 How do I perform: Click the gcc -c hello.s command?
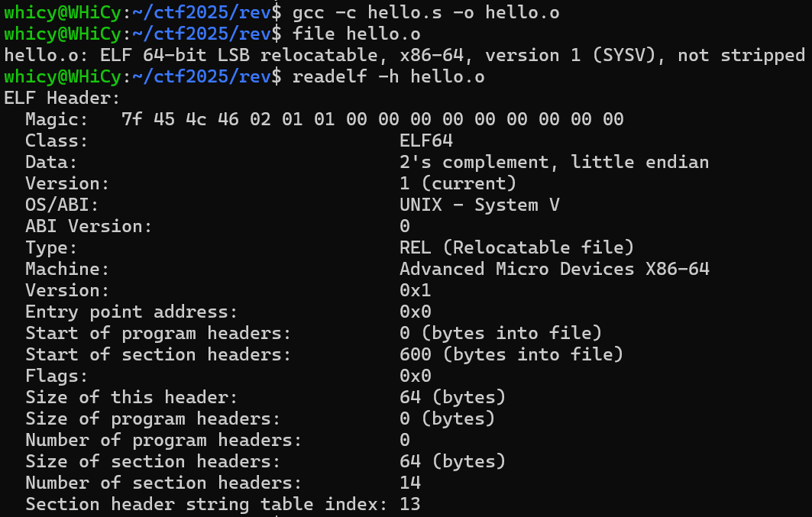425,12
